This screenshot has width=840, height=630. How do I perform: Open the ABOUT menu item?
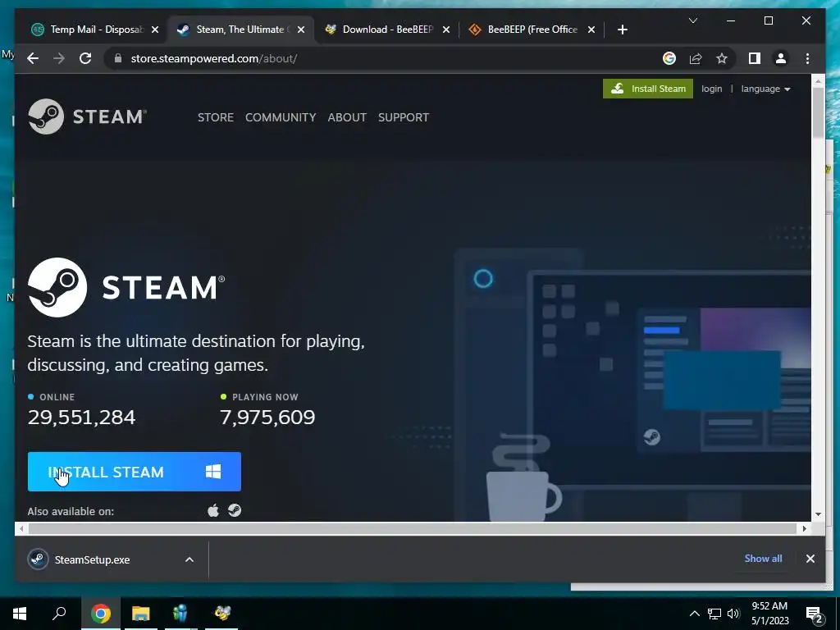click(x=347, y=117)
